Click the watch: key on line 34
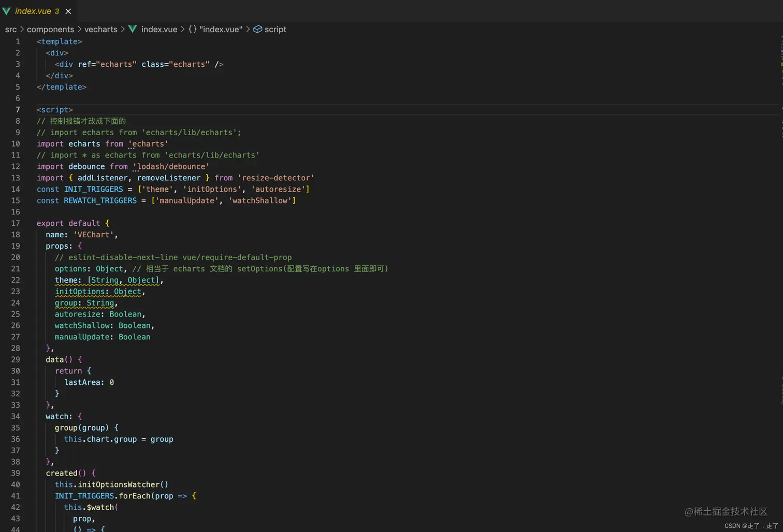Viewport: 783px width, 532px height. pos(59,416)
